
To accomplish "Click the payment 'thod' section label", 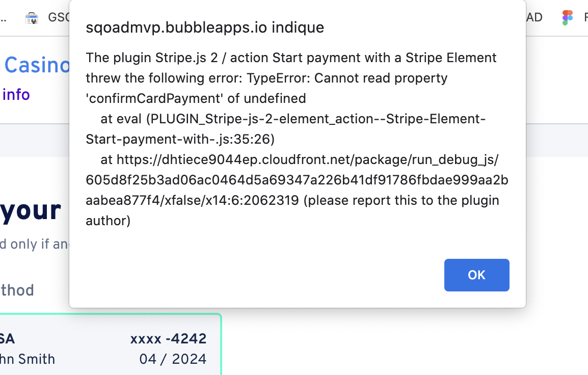I will (17, 290).
